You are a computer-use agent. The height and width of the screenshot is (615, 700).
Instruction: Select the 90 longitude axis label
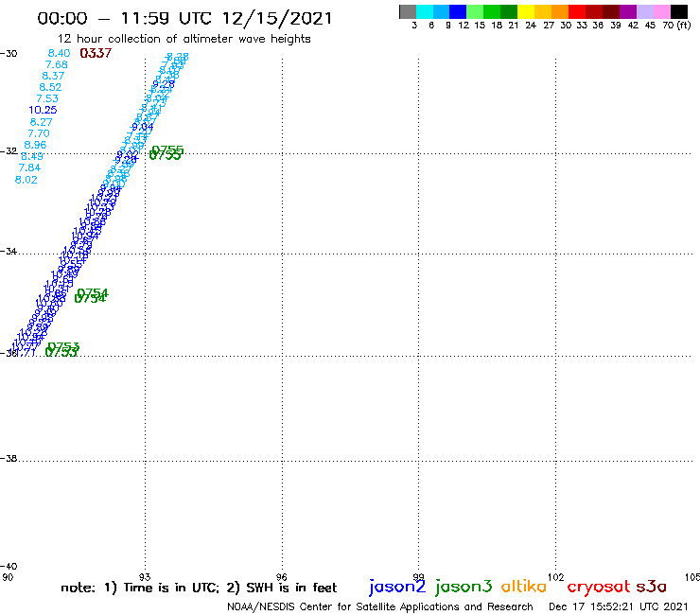click(8, 577)
